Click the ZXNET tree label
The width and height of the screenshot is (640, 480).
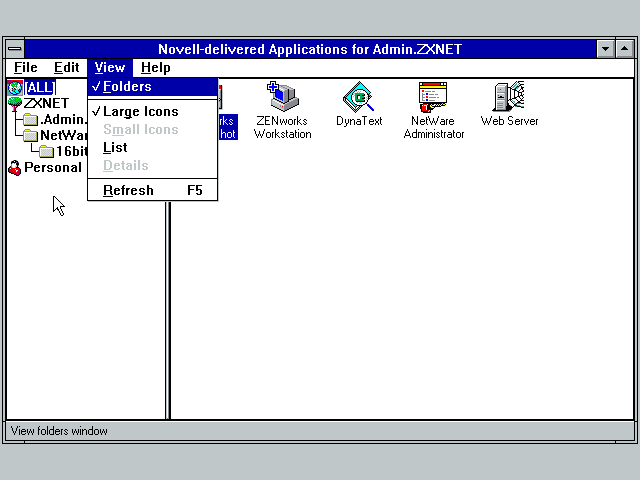click(47, 104)
